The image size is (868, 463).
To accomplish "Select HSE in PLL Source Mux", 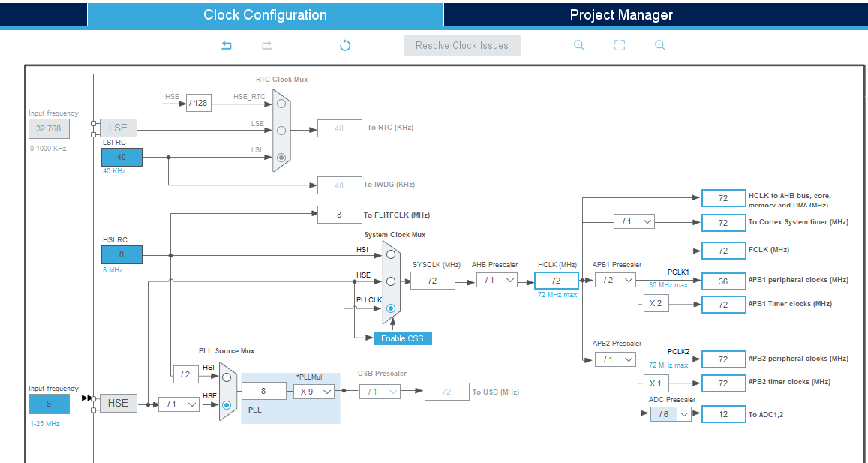I will click(x=227, y=405).
